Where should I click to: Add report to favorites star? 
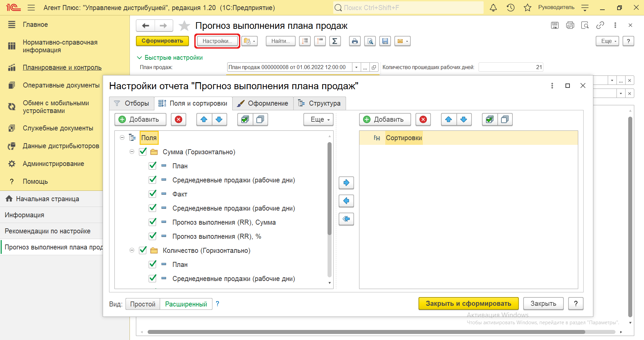tap(184, 25)
